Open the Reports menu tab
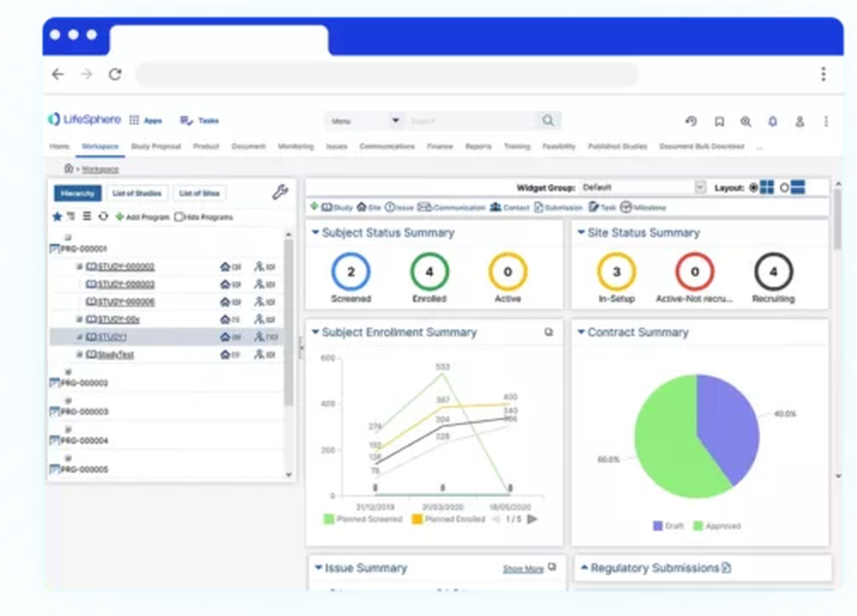The height and width of the screenshot is (616, 857). pos(478,146)
